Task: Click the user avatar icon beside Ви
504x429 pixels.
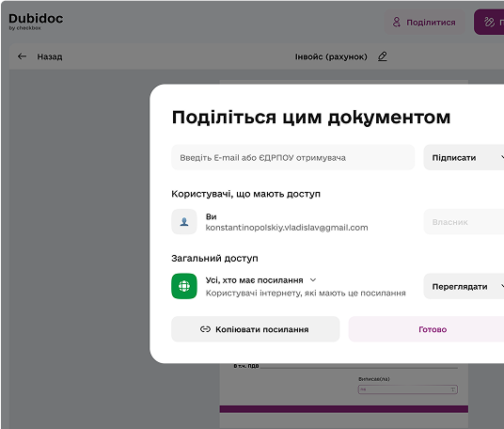Action: pyautogui.click(x=184, y=222)
